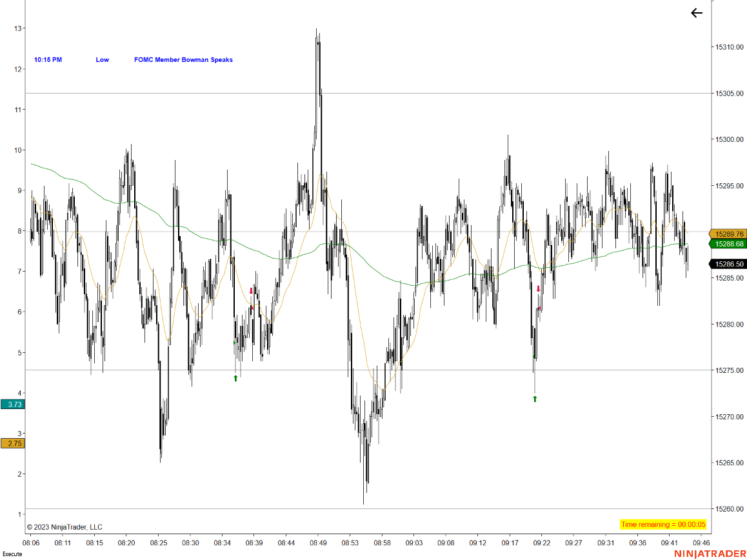Viewport: 747px width, 560px height.
Task: Click the 15300.00 price axis label
Action: [x=729, y=139]
